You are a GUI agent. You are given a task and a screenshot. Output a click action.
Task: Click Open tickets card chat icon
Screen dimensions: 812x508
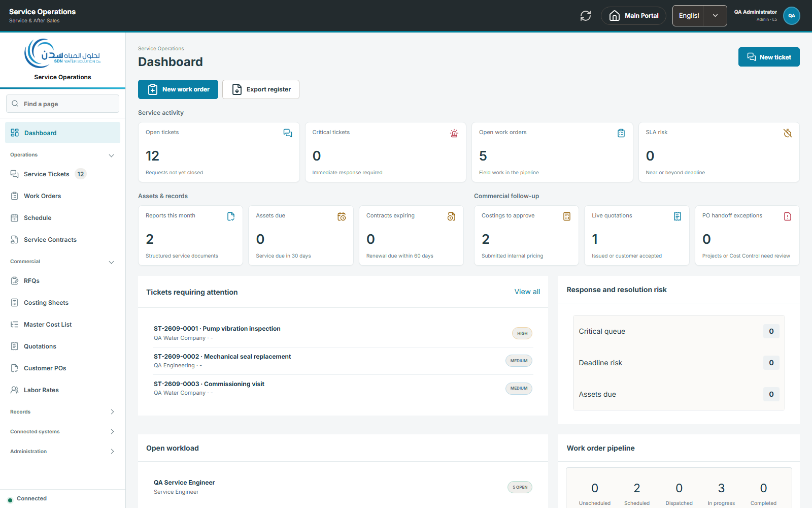click(288, 133)
